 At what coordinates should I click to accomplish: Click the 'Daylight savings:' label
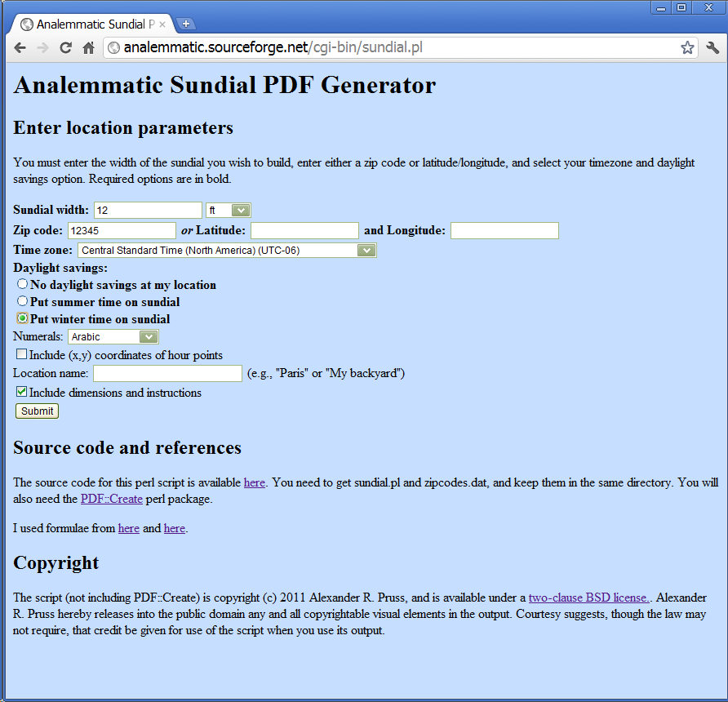(x=60, y=268)
